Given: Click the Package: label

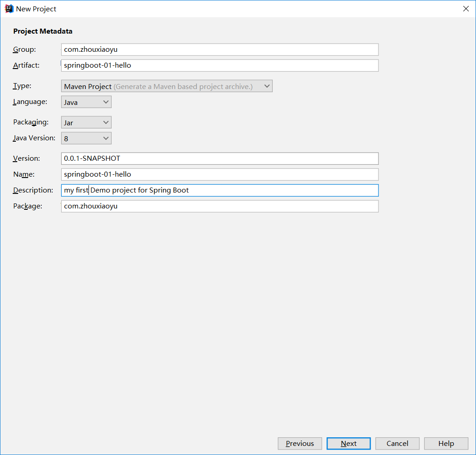Looking at the screenshot, I should pos(28,206).
